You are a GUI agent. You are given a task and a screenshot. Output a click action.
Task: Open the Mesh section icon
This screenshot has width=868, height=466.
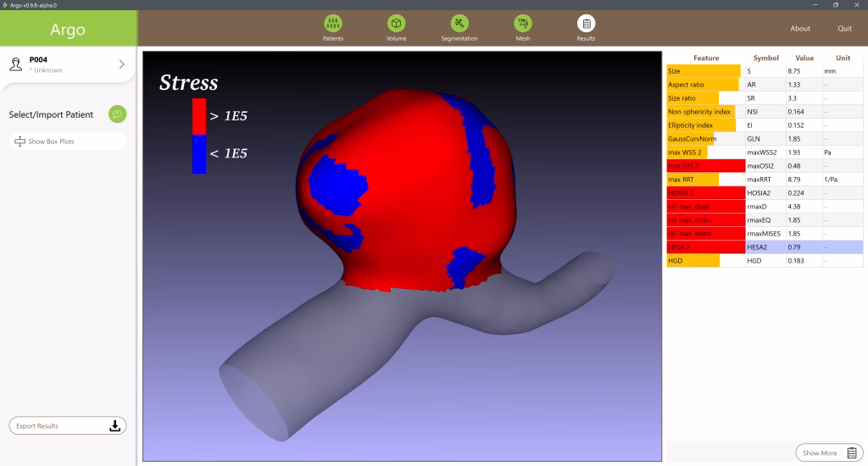pyautogui.click(x=522, y=23)
